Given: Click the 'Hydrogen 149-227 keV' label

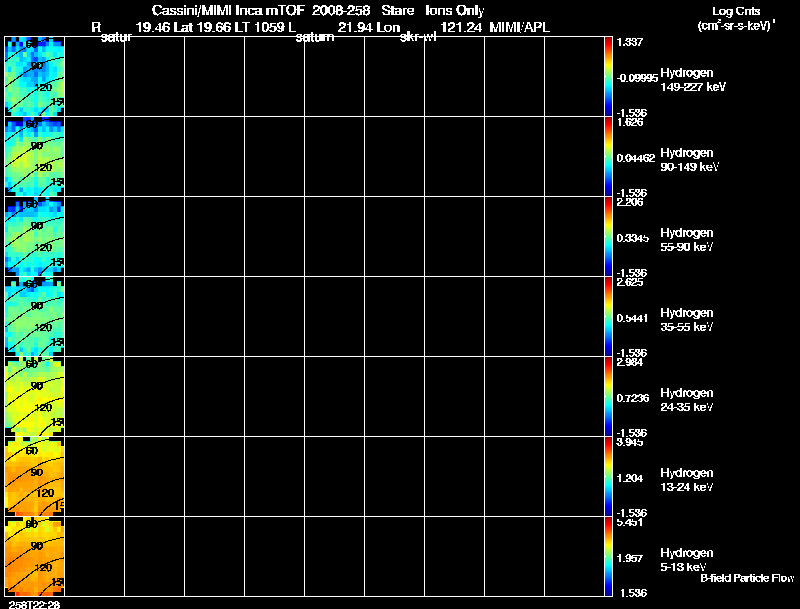Looking at the screenshot, I should pyautogui.click(x=693, y=80).
